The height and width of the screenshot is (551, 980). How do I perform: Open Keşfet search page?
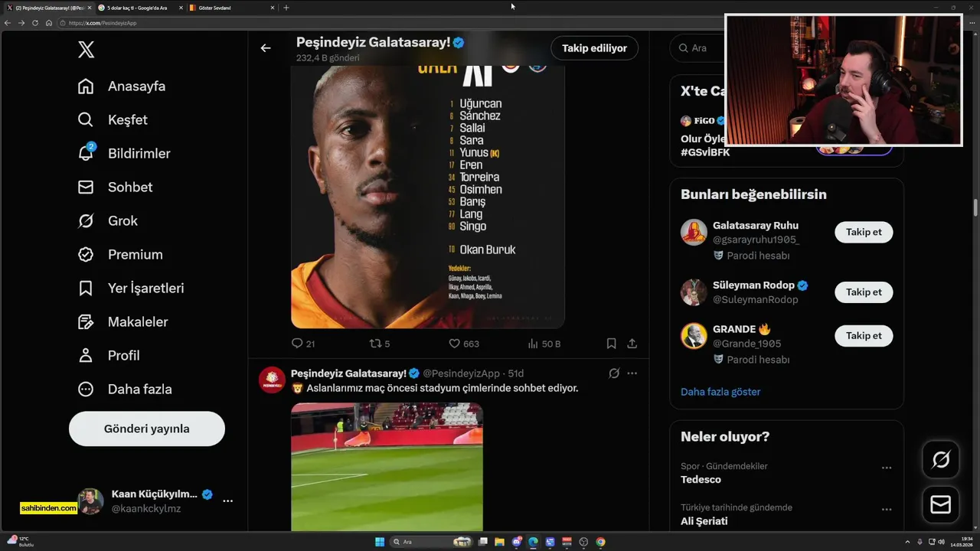[113, 120]
